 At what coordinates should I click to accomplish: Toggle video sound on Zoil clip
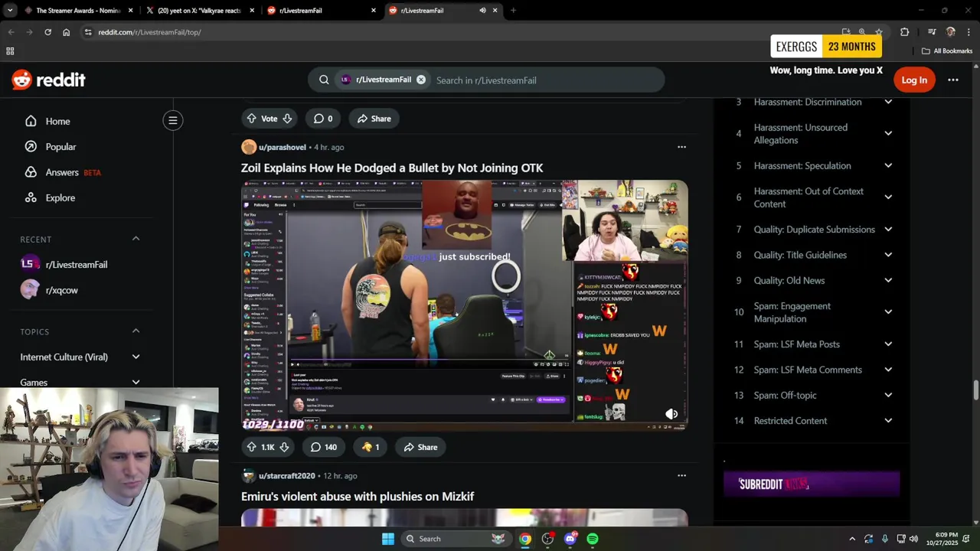coord(671,414)
